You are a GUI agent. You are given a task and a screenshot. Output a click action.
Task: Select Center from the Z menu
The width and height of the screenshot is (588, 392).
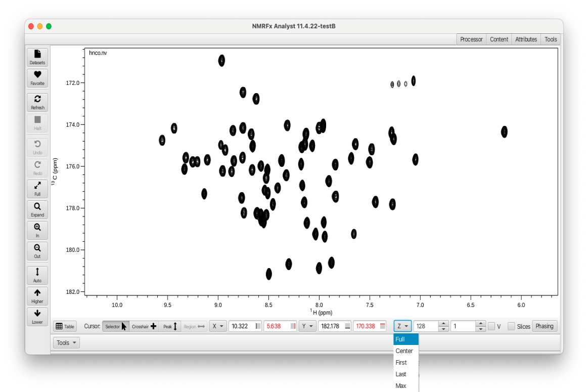pos(404,351)
